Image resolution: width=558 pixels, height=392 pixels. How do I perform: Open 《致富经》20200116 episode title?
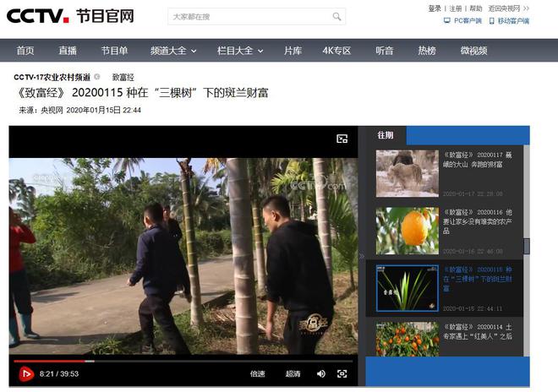(x=477, y=221)
